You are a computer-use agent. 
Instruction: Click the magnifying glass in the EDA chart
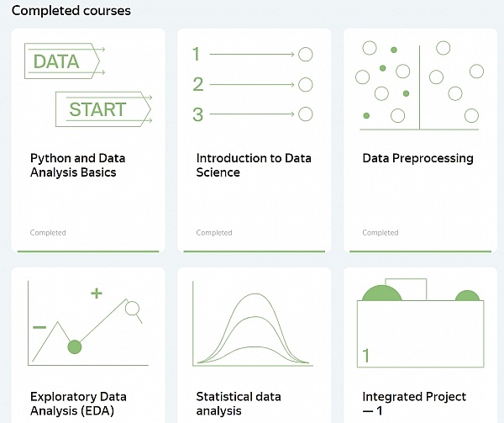click(x=133, y=309)
